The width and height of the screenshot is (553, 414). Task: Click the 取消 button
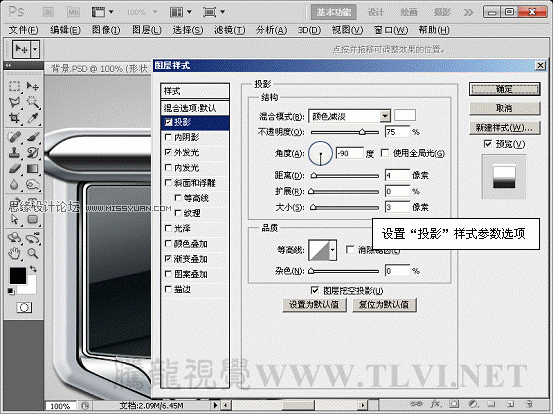coord(504,108)
